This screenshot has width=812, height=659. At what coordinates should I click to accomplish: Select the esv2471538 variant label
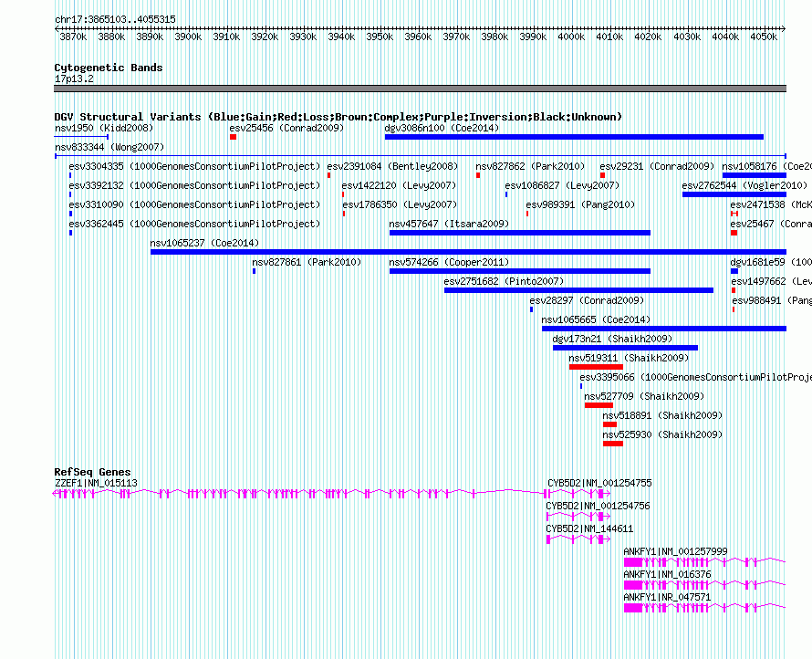pos(771,204)
